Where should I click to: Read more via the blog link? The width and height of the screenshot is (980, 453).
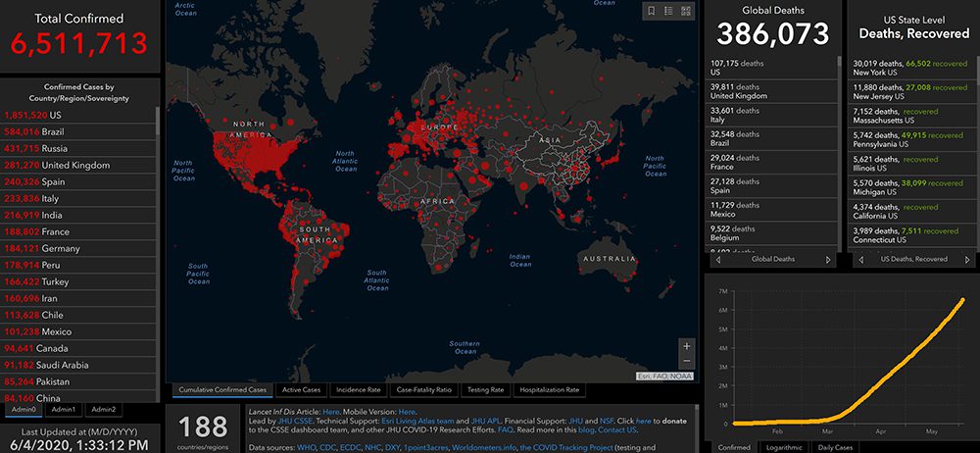587,430
